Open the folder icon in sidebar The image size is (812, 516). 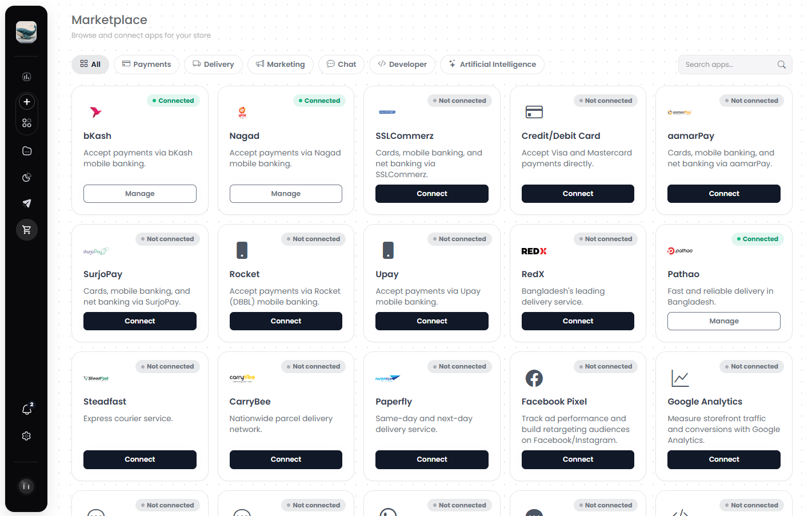(x=26, y=151)
